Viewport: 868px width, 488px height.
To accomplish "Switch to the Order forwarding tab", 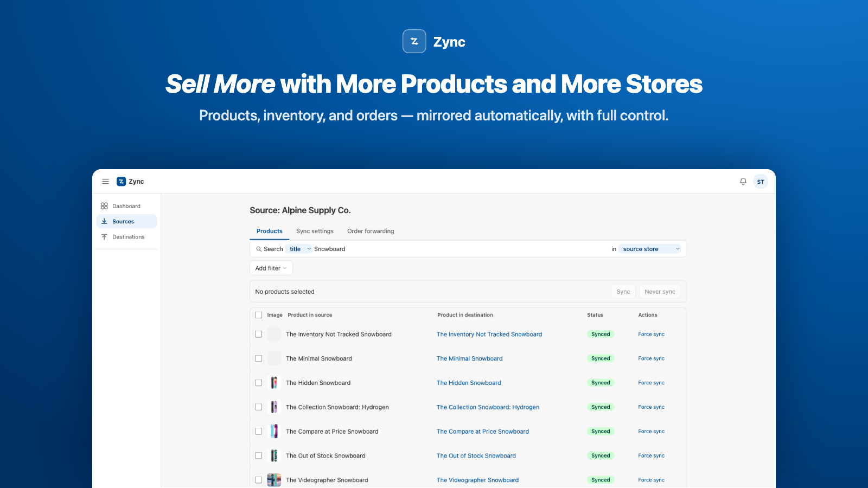I will (371, 231).
